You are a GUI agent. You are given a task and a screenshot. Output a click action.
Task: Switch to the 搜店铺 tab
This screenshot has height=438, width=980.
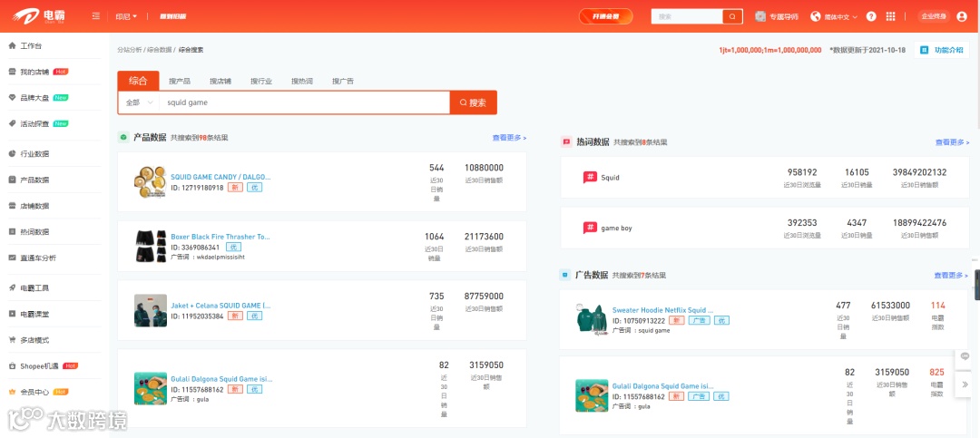click(x=220, y=82)
